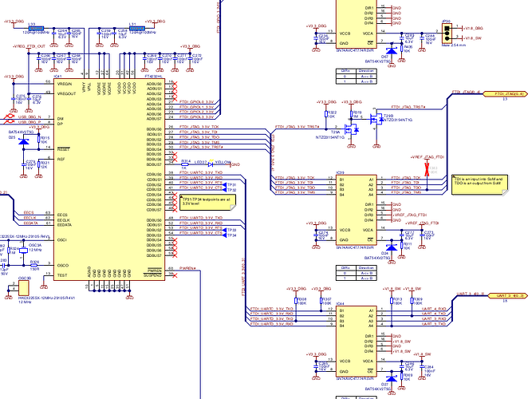This screenshot has width=532, height=399.
Task: Click the USB_DBG_N net label
Action: (30, 117)
